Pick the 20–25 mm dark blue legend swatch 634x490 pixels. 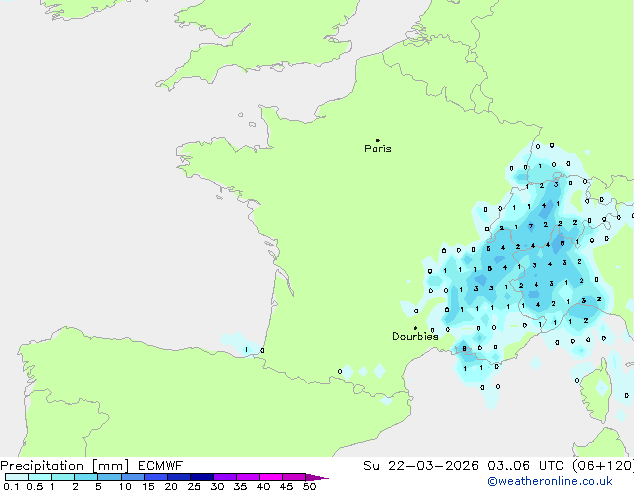point(178,477)
